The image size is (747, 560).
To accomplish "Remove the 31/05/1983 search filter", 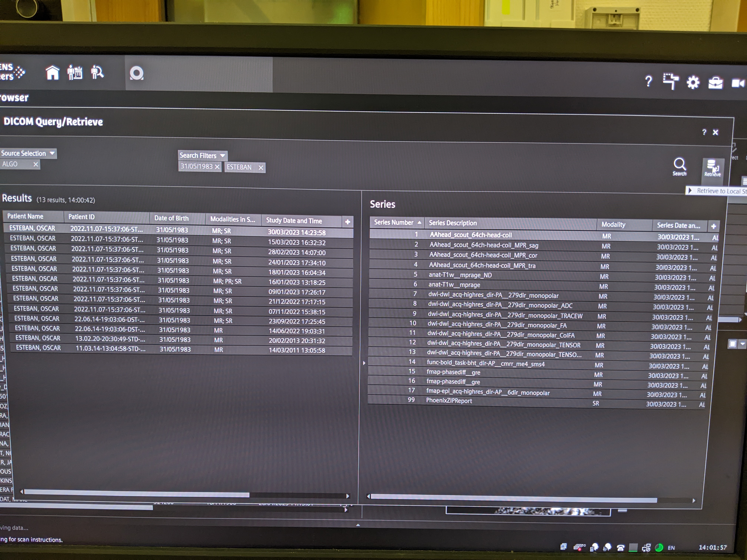I will (217, 167).
